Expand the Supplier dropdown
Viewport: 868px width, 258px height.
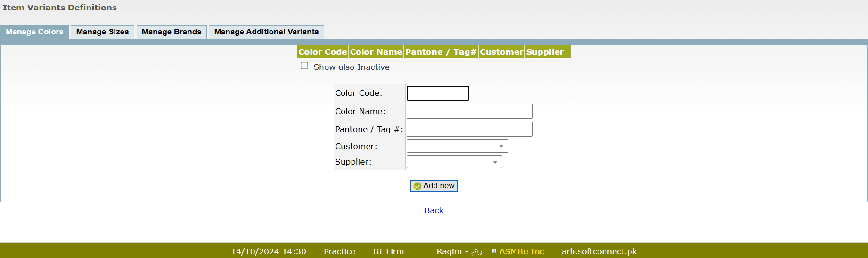click(x=454, y=162)
